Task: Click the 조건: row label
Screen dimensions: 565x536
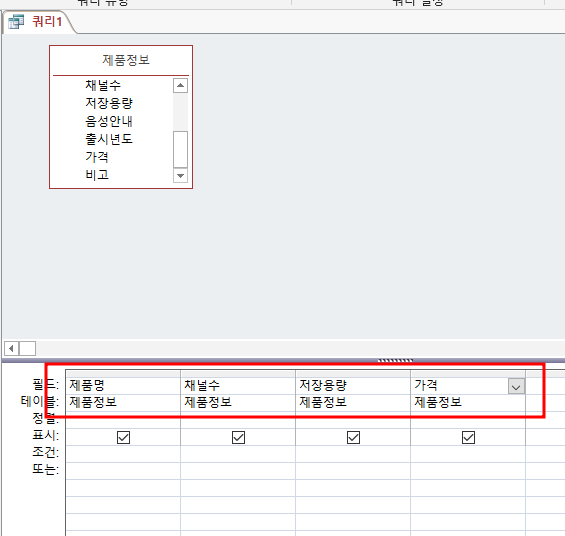Action: click(x=45, y=452)
